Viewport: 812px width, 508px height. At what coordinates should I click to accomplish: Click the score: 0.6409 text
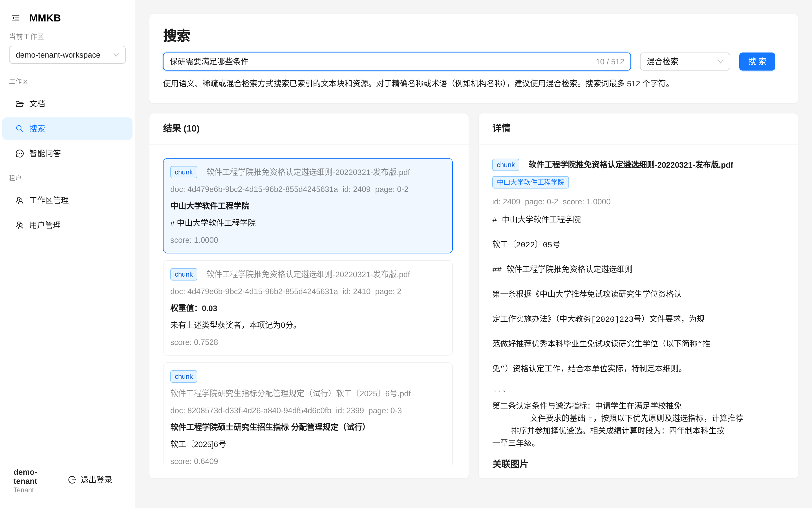click(x=194, y=461)
